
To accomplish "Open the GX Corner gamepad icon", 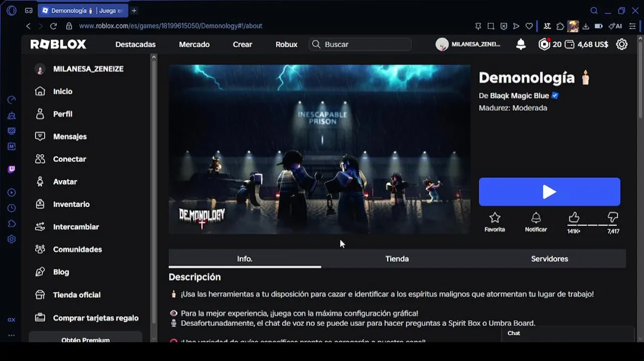I will (29, 11).
